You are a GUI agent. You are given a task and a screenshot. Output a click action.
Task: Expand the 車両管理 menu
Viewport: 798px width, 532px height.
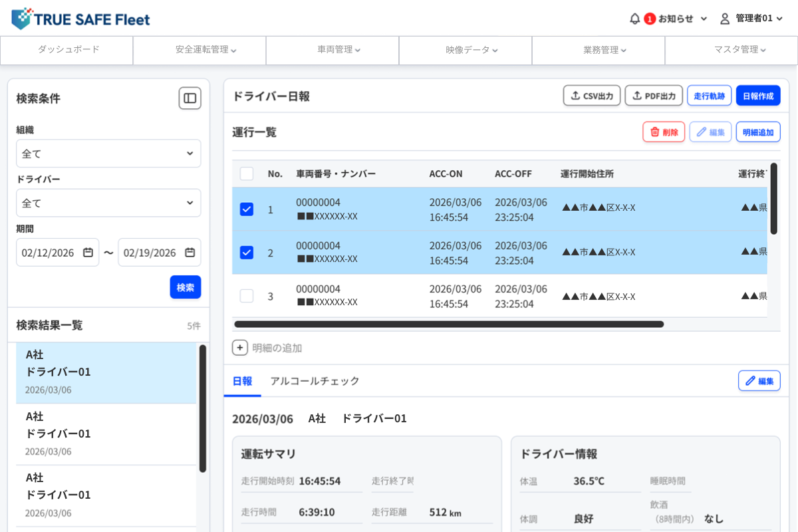332,50
